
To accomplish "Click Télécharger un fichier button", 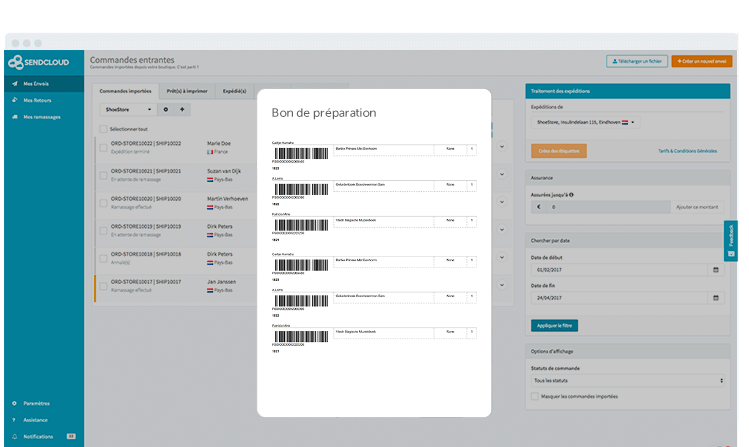I will click(x=637, y=61).
